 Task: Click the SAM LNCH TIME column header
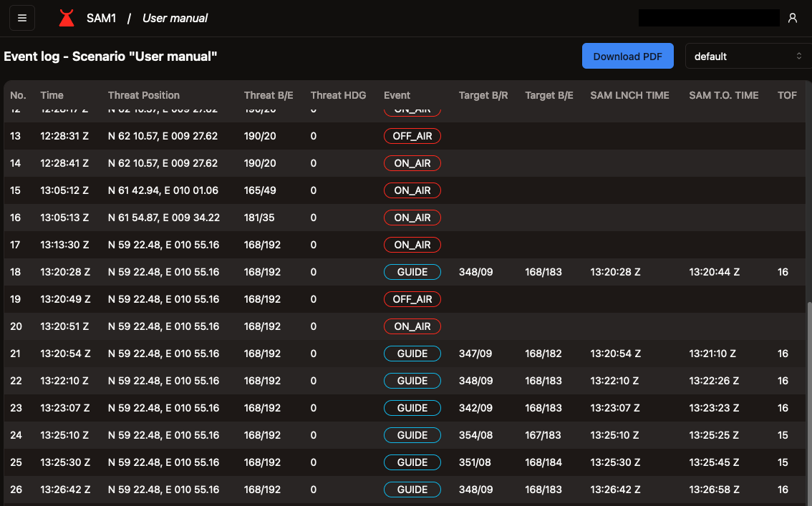click(x=629, y=95)
